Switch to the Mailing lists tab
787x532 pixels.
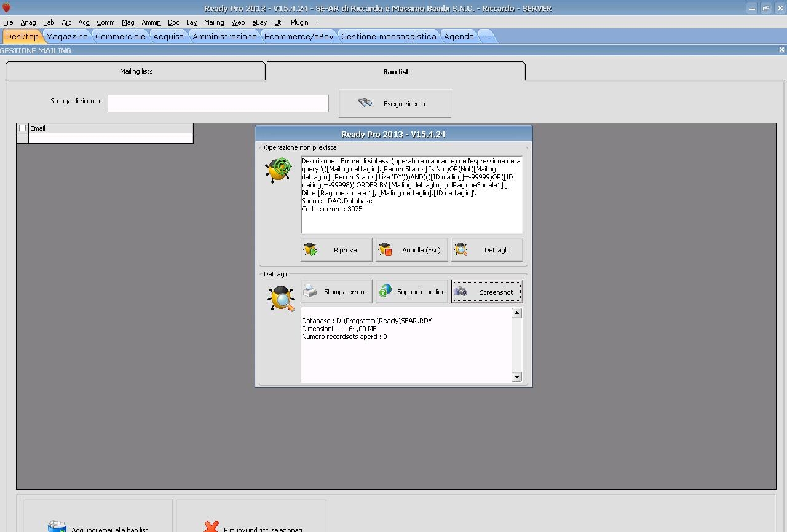pos(136,71)
